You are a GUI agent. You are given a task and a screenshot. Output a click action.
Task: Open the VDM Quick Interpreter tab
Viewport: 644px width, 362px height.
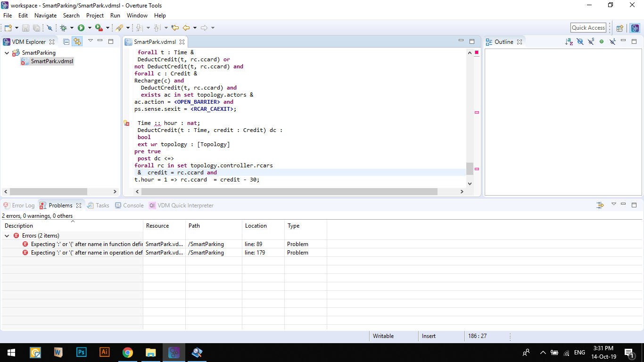tap(182, 206)
